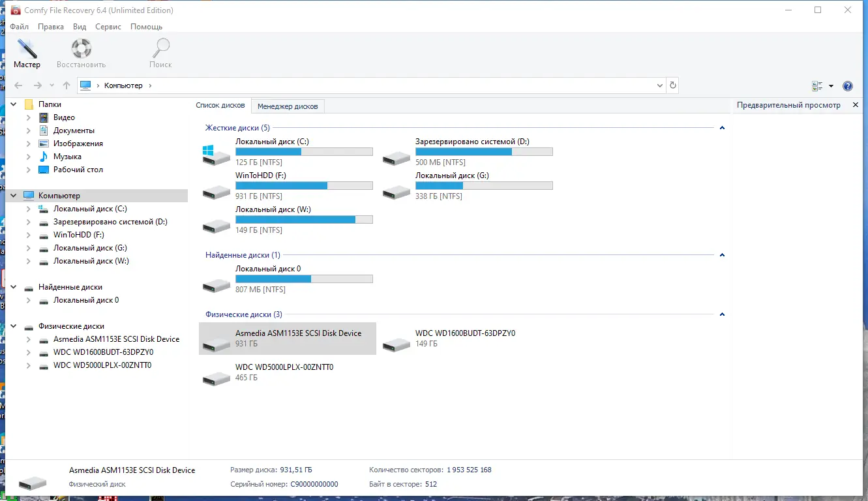
Task: Select Asmedia ASM1153E physical disk icon in list
Action: (x=217, y=344)
